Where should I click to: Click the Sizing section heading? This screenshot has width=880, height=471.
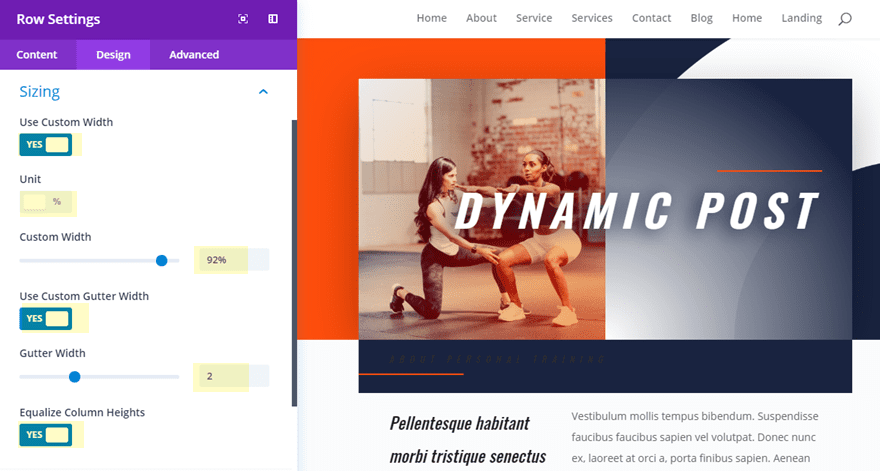pos(39,92)
